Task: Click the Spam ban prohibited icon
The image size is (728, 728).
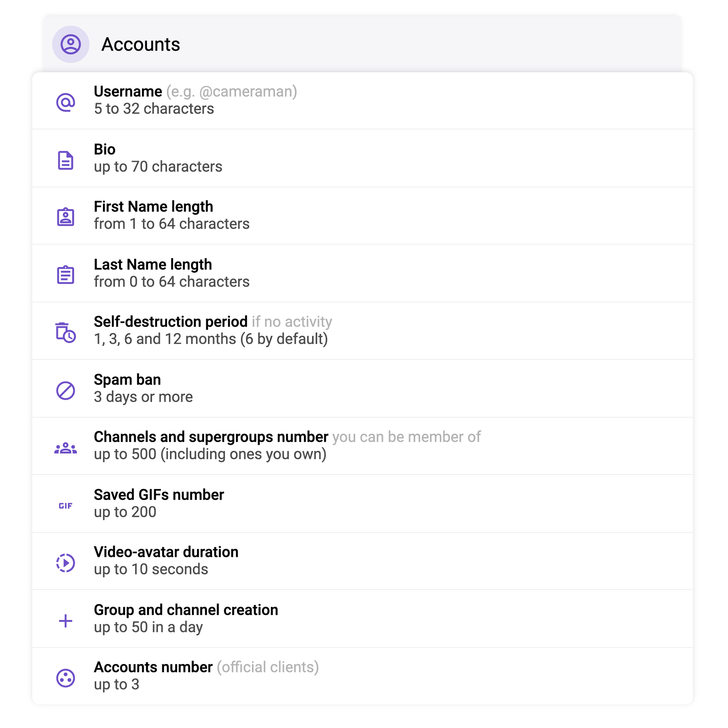Action: tap(66, 390)
